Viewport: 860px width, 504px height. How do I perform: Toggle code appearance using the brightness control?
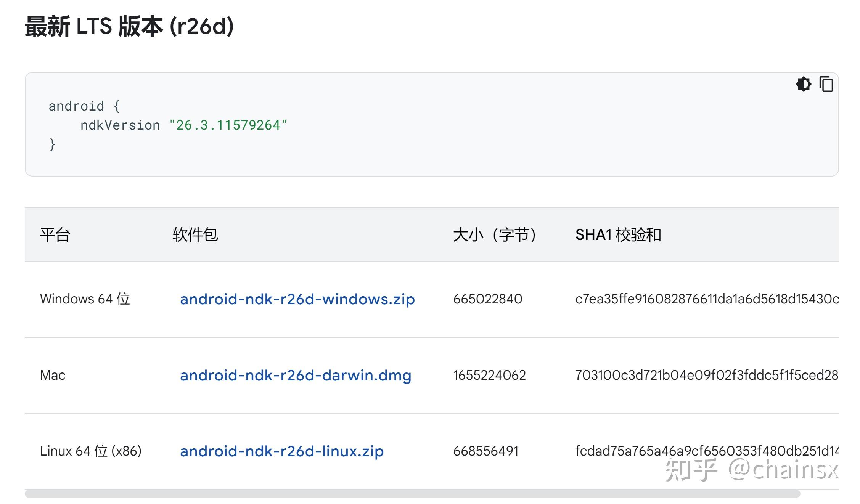coord(804,85)
